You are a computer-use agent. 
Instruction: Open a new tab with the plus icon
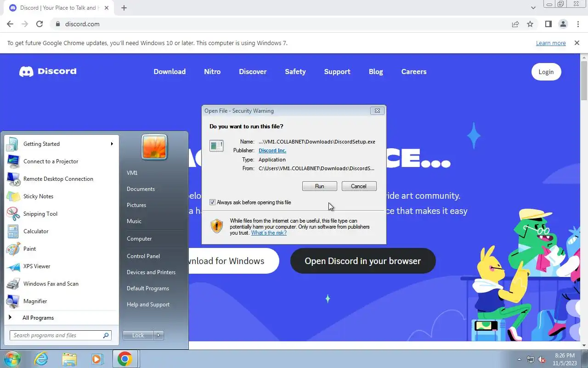(124, 8)
